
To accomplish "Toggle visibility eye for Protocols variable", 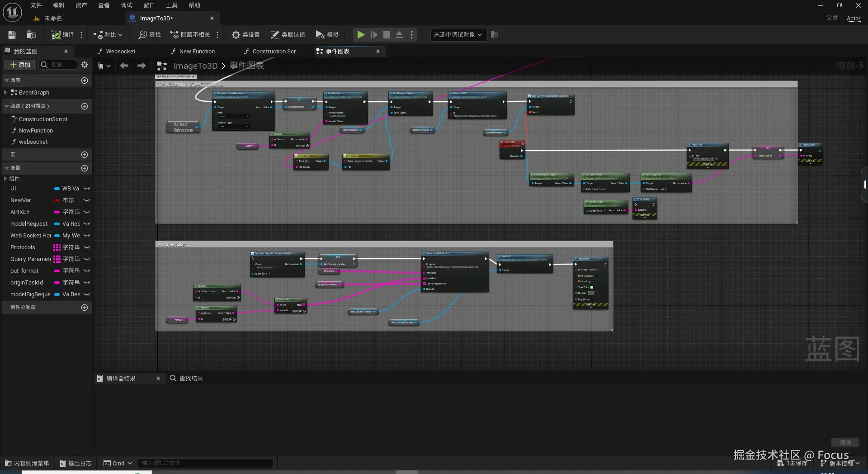I will 87,247.
